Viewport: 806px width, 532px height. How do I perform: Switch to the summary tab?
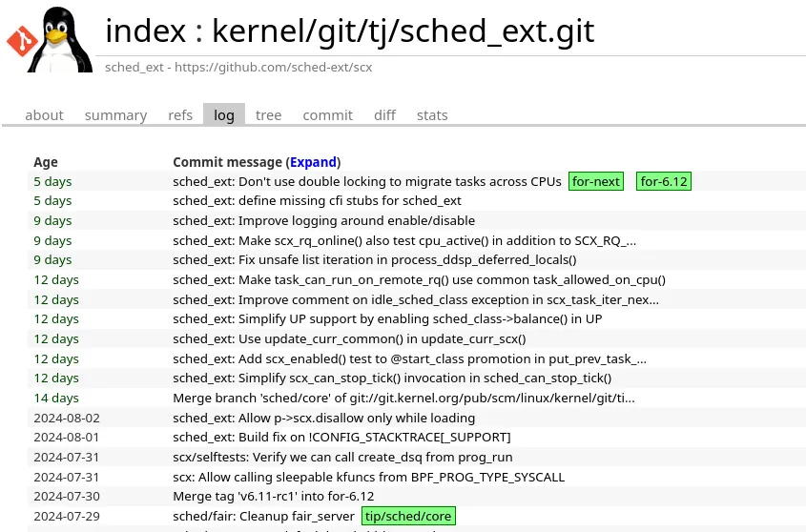[x=115, y=115]
